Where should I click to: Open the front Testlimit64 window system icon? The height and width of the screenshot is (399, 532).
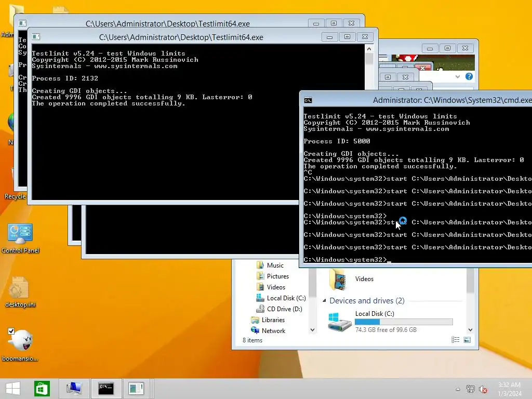tap(36, 37)
